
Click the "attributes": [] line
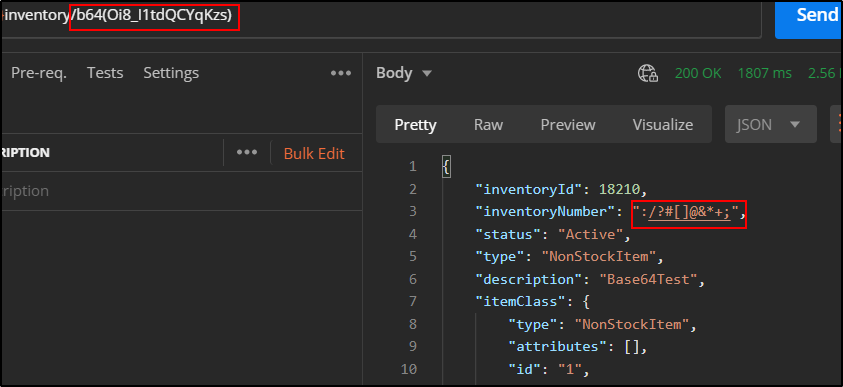(577, 347)
